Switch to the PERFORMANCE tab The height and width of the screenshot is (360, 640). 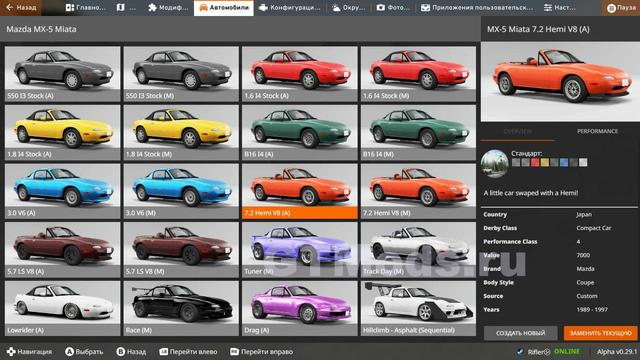tap(597, 131)
